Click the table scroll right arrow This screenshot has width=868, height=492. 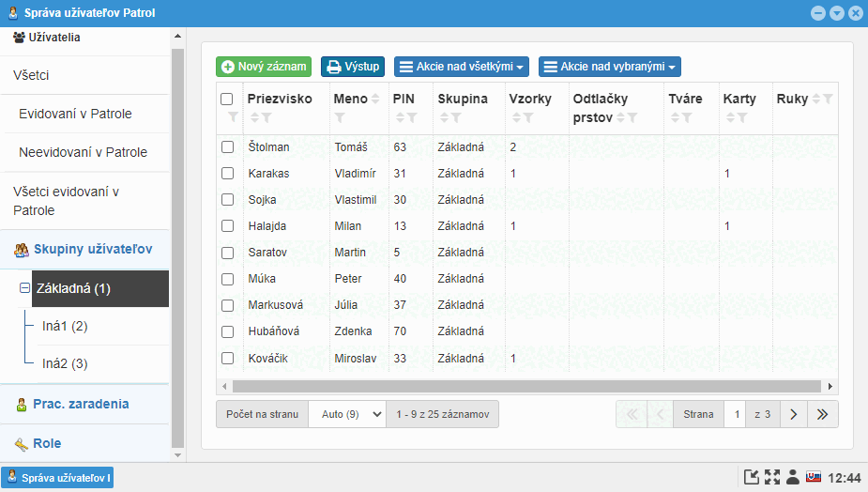(830, 386)
